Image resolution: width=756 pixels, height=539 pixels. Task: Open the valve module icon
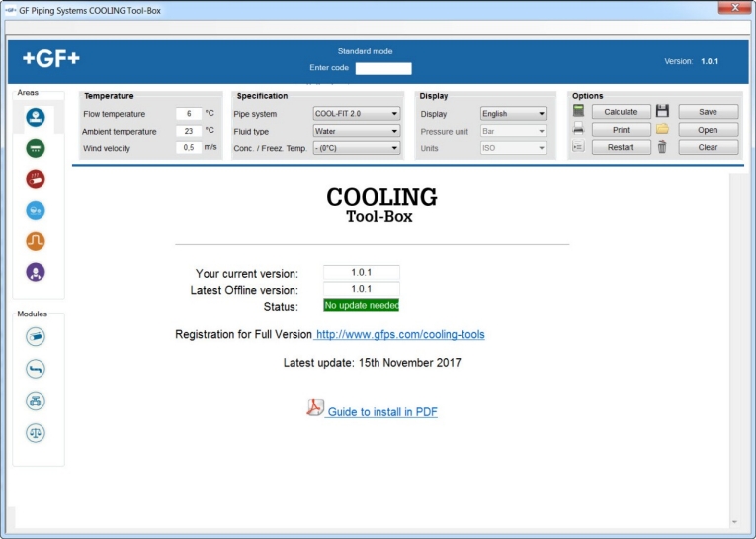pyautogui.click(x=36, y=401)
